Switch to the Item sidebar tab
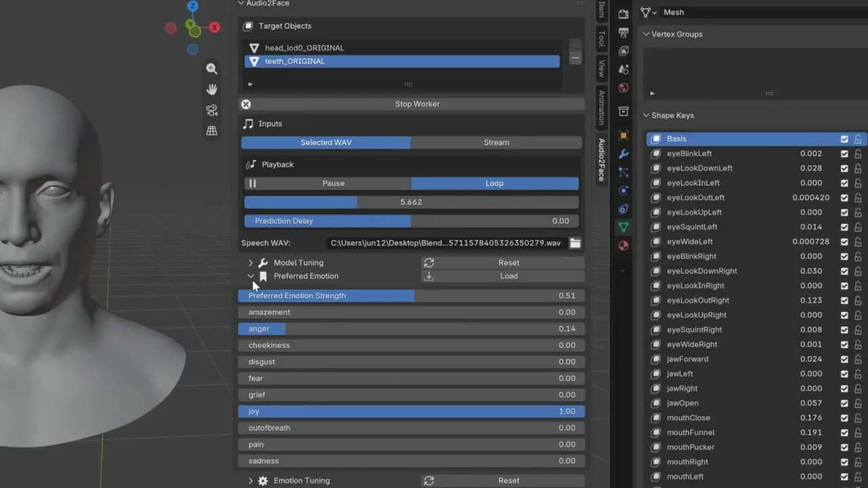The width and height of the screenshot is (868, 488). [x=601, y=8]
